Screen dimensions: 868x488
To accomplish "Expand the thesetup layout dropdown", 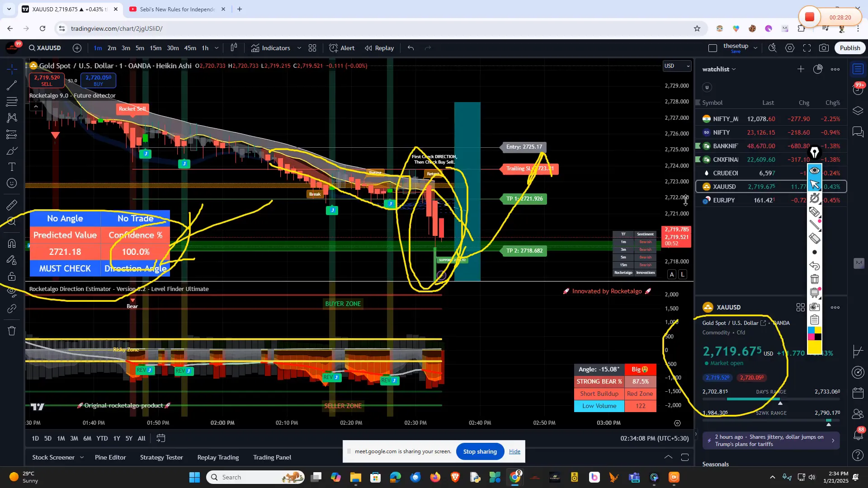I will click(755, 48).
